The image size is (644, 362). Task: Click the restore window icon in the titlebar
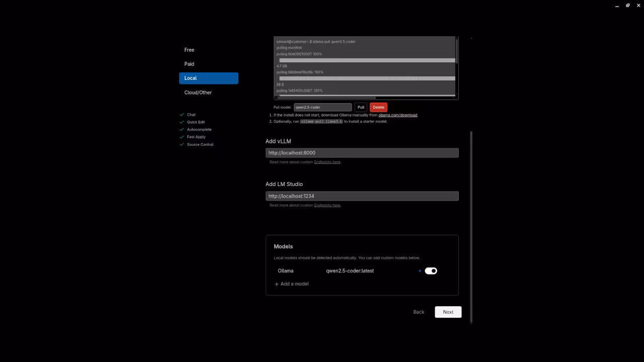[x=627, y=5]
